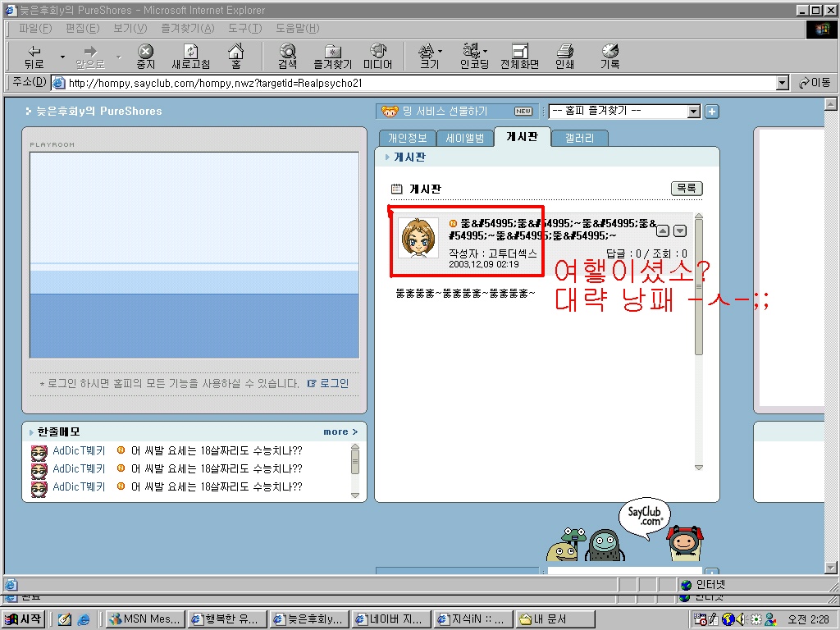The image size is (840, 630).
Task: Open the 인코딩 (Encoding) dropdown
Action: 473,56
